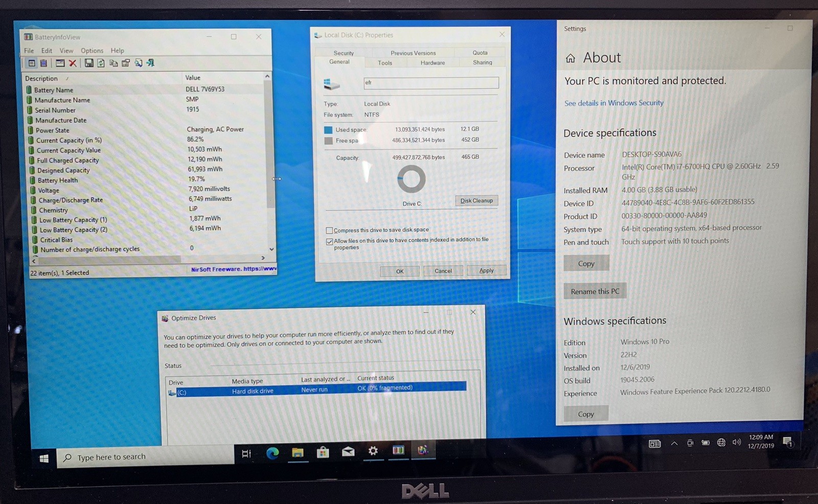
Task: Switch to the Security tab in disk properties
Action: tap(344, 53)
